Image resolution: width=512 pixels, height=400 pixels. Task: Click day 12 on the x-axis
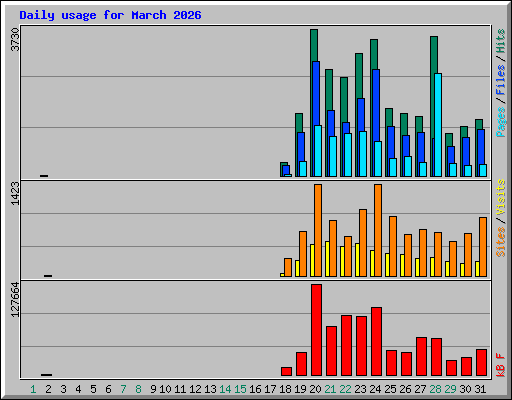195,389
